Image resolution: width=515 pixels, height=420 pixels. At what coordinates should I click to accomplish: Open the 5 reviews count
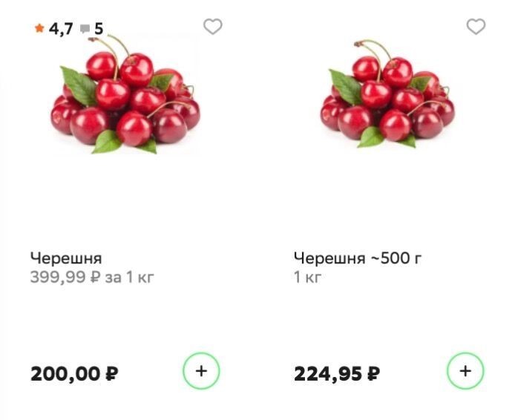coord(99,30)
